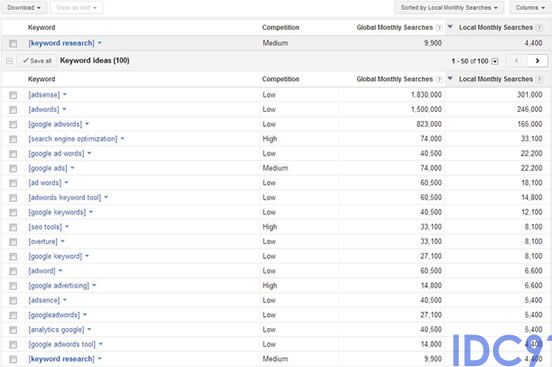Open the [google keywords] keyword link

(x=57, y=212)
